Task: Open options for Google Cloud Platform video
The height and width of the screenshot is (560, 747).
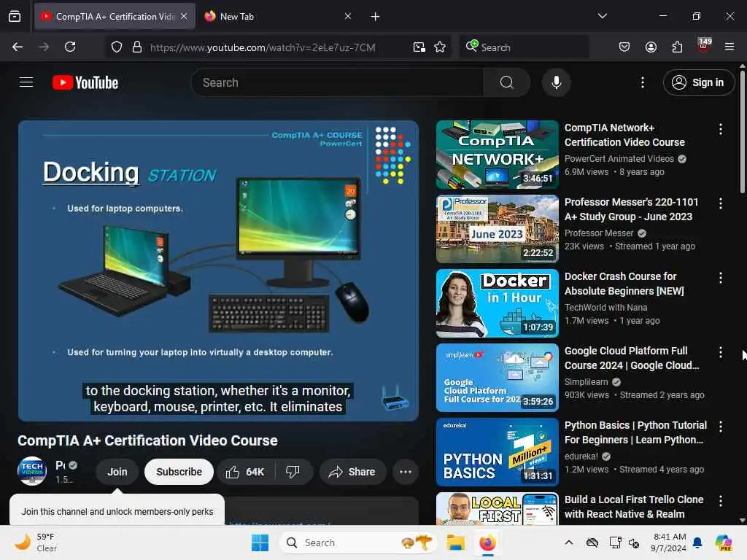Action: click(720, 352)
